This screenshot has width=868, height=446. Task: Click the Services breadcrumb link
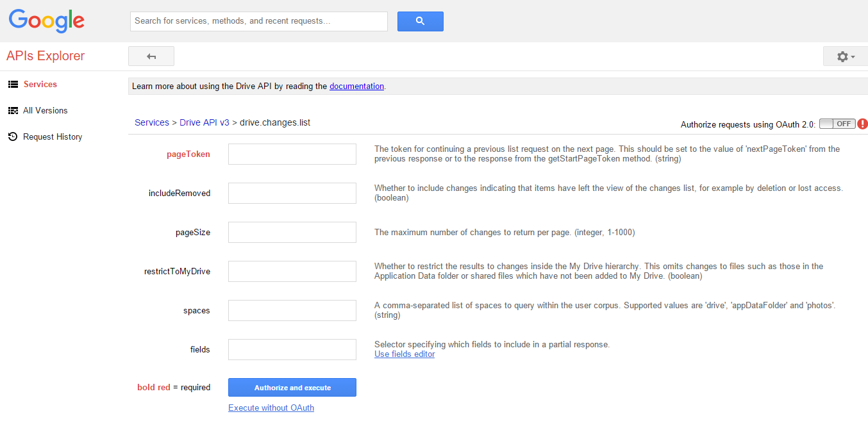151,122
